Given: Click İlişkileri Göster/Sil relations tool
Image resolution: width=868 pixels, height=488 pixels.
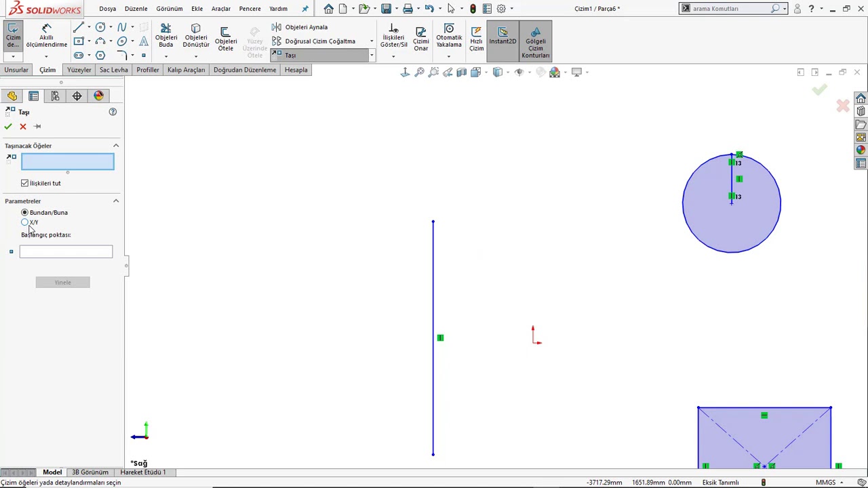Looking at the screenshot, I should [x=393, y=37].
